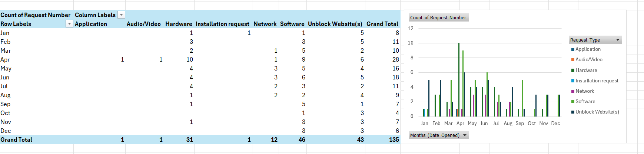Select the Software total cell 46

point(292,140)
